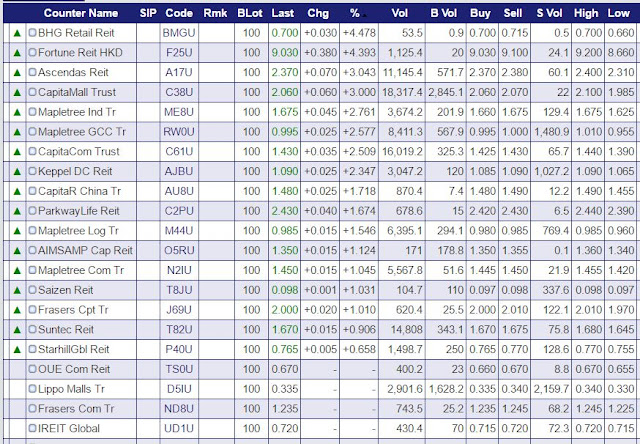Select stock code UD1U
The width and height of the screenshot is (640, 444).
[x=179, y=428]
